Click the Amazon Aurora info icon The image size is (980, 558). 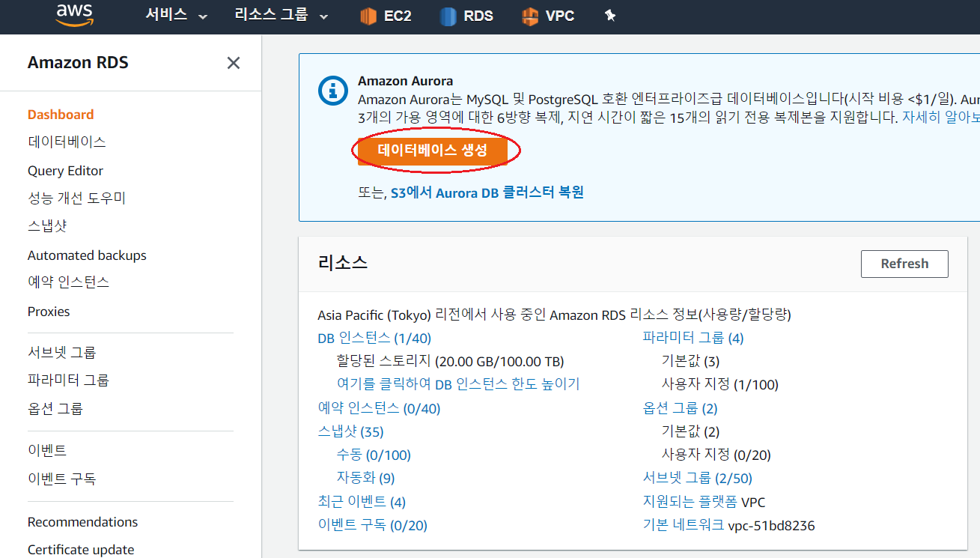click(x=332, y=91)
